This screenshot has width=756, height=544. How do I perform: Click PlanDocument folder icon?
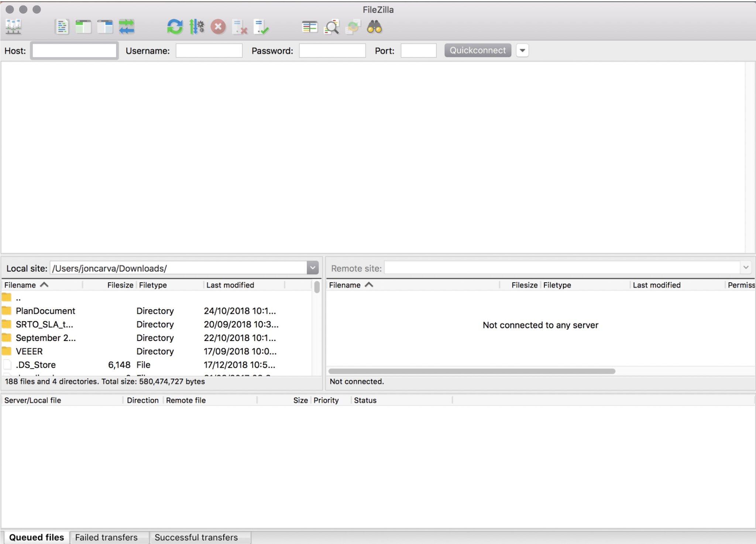(7, 310)
